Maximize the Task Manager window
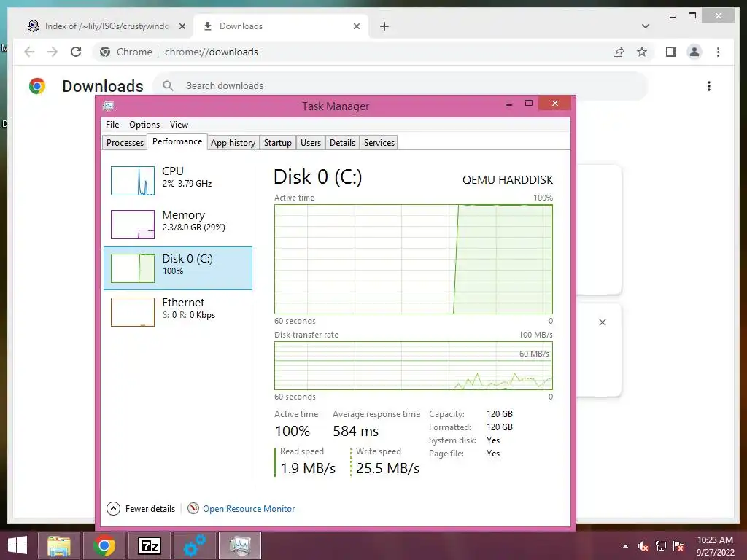This screenshot has height=560, width=747. [x=528, y=104]
